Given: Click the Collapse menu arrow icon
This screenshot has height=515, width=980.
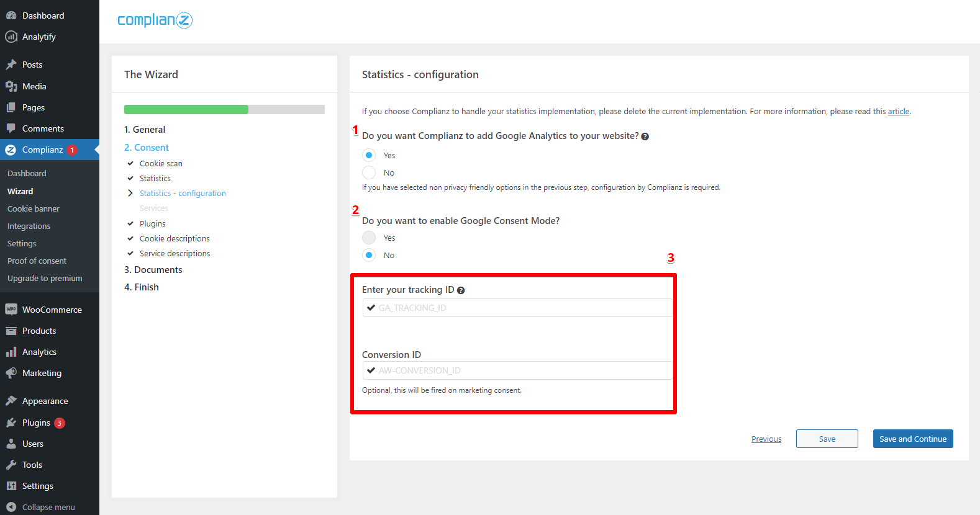Looking at the screenshot, I should [x=11, y=507].
